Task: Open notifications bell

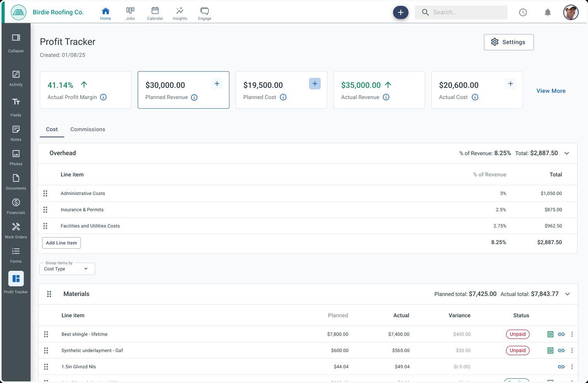Action: 548,12
